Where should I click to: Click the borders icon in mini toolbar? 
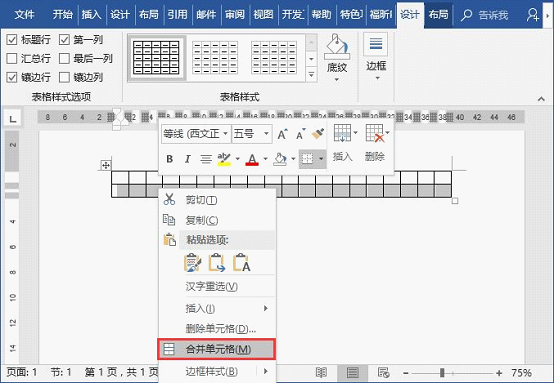pyautogui.click(x=307, y=158)
